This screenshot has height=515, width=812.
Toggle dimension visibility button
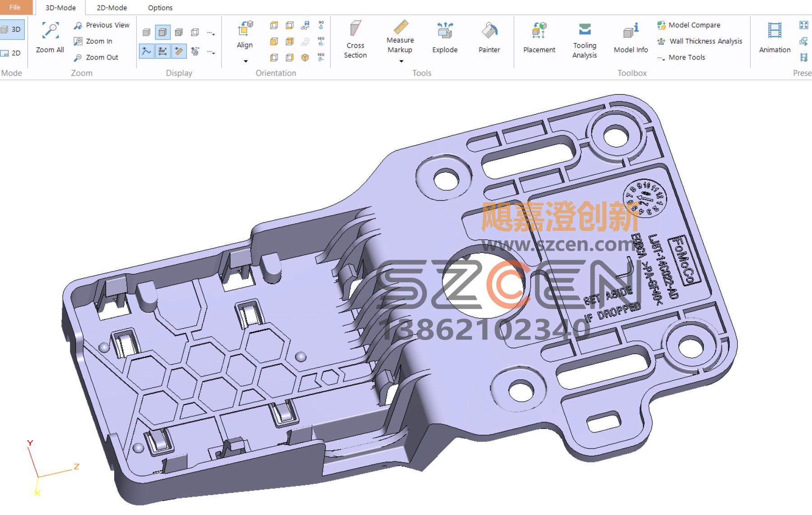point(162,51)
